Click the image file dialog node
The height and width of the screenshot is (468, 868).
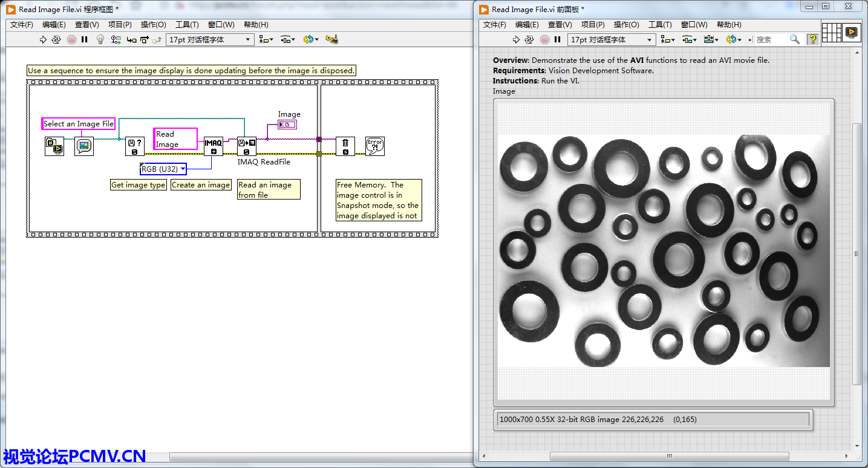[84, 146]
